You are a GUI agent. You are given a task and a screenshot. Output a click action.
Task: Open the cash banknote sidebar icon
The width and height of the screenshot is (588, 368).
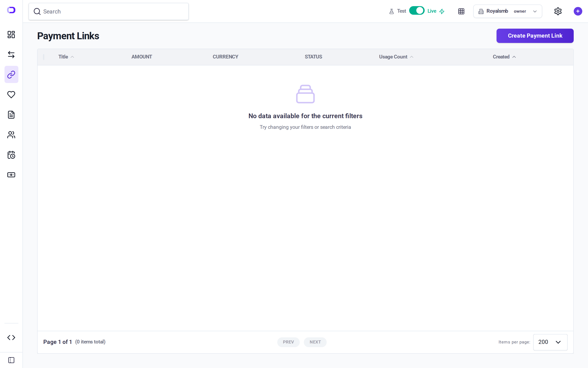[x=11, y=175]
